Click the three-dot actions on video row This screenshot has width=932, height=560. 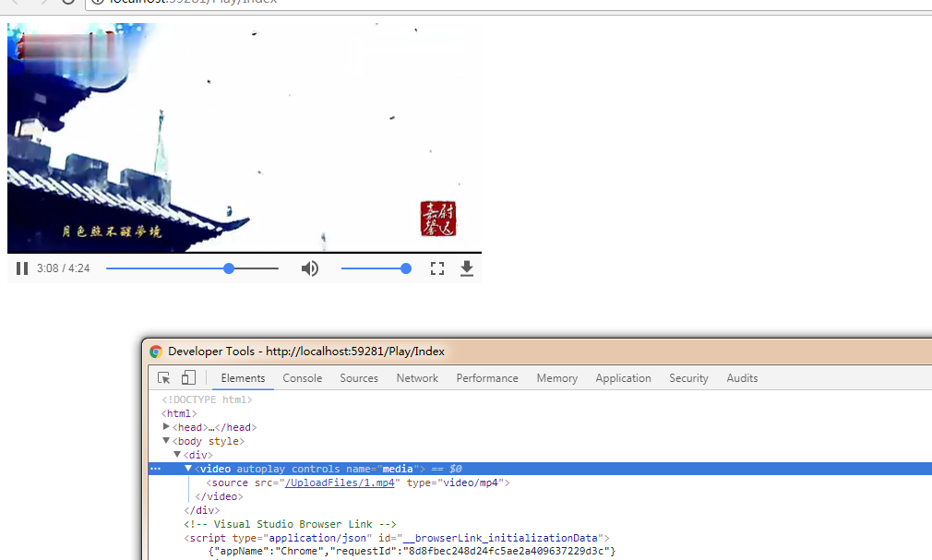155,469
